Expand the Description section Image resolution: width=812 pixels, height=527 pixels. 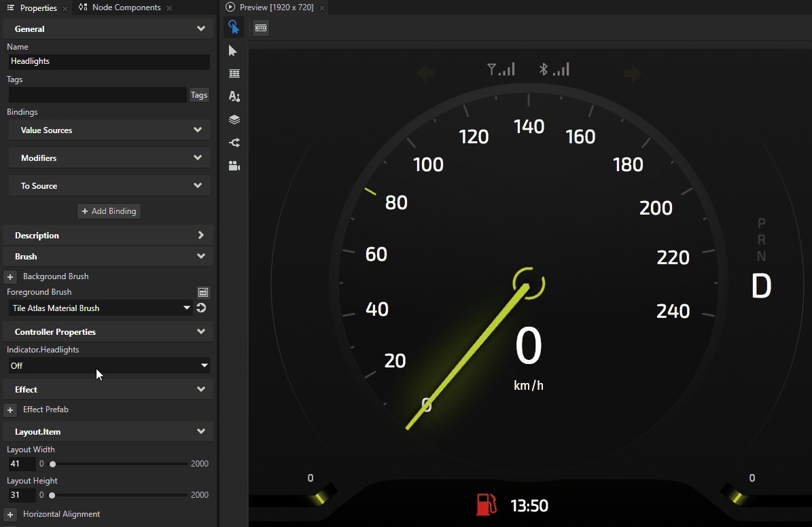(109, 236)
